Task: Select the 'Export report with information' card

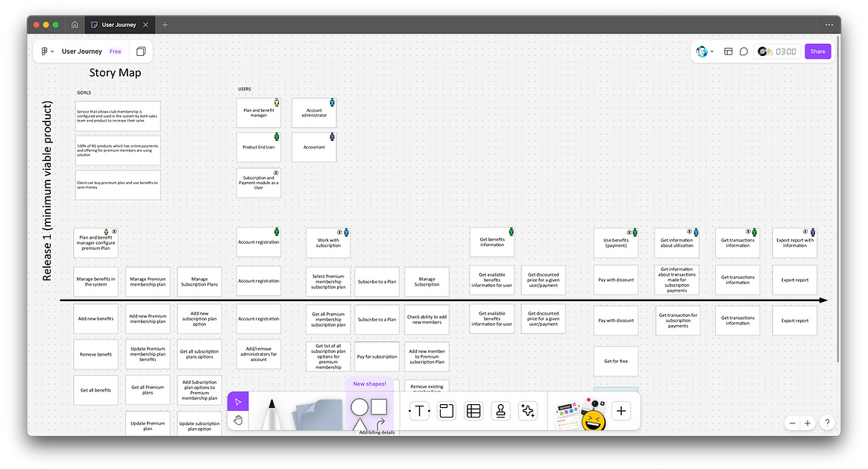Action: coord(795,243)
